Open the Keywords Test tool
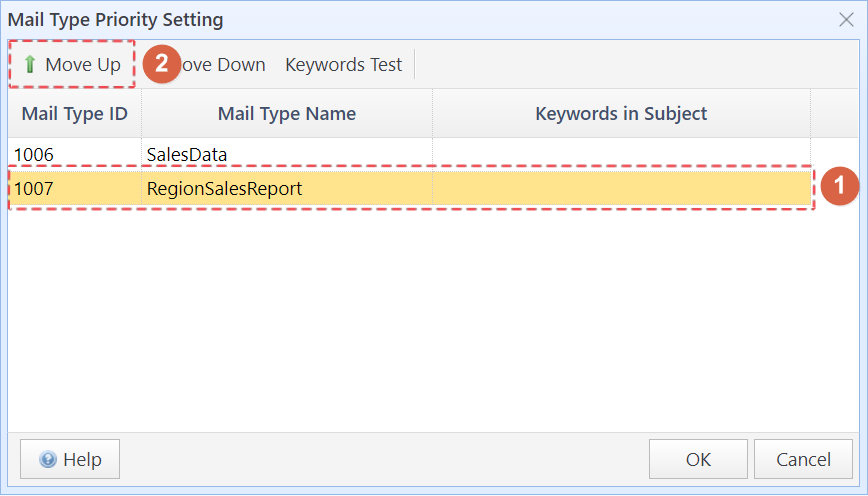This screenshot has width=868, height=496. coord(343,65)
